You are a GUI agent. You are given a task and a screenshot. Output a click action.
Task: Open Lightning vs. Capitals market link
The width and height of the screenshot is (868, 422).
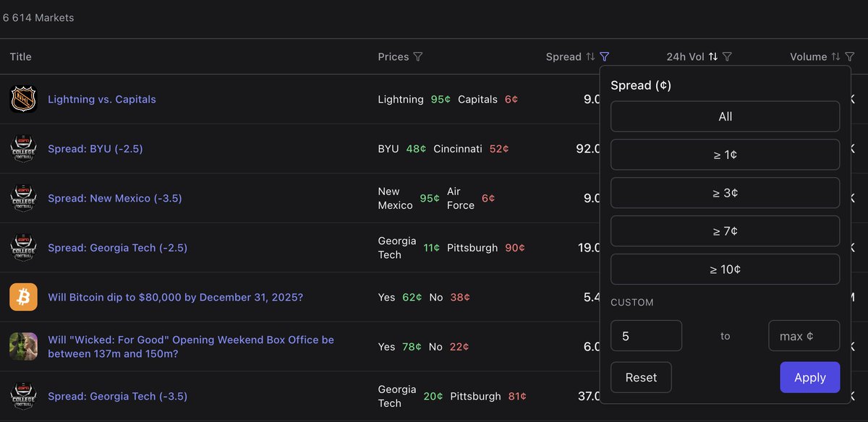[102, 99]
